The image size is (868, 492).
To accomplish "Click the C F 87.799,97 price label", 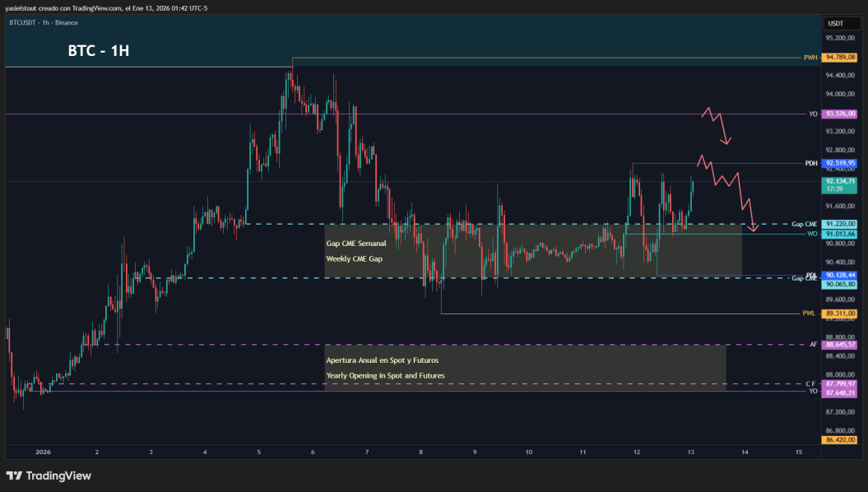I will tap(840, 383).
